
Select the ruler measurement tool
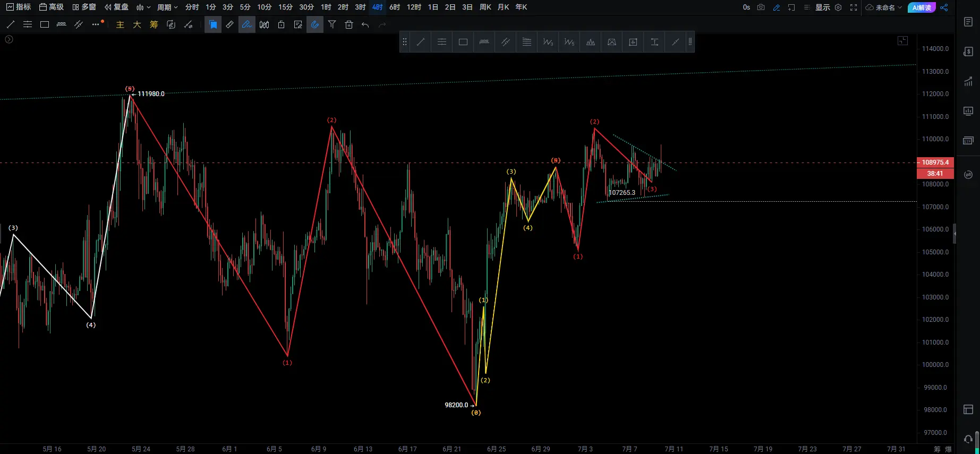click(x=229, y=24)
